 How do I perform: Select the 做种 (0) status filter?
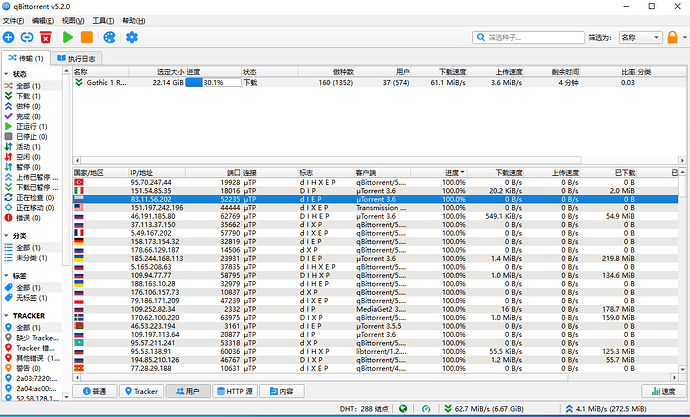pyautogui.click(x=28, y=106)
